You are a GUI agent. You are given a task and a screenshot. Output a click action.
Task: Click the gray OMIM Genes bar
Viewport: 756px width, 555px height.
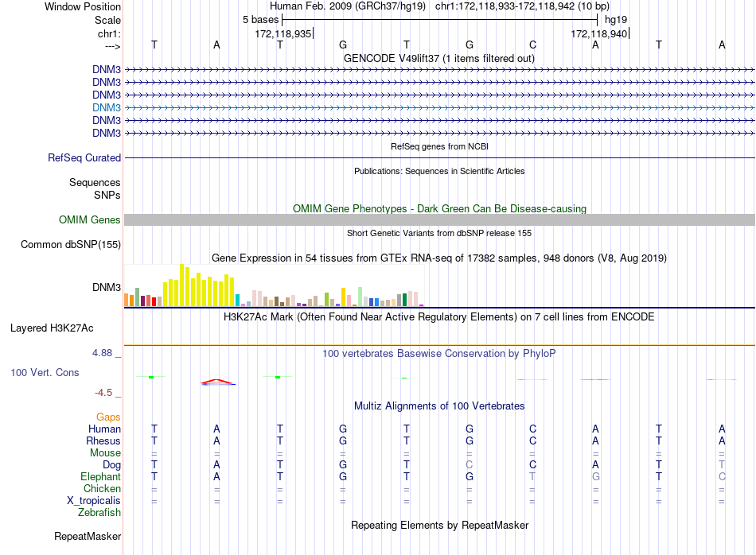pyautogui.click(x=440, y=219)
